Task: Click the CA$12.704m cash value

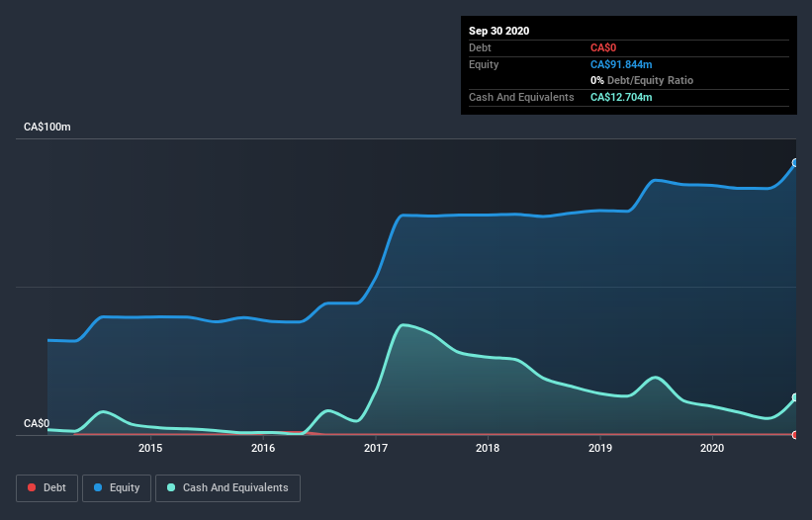Action: [x=621, y=97]
